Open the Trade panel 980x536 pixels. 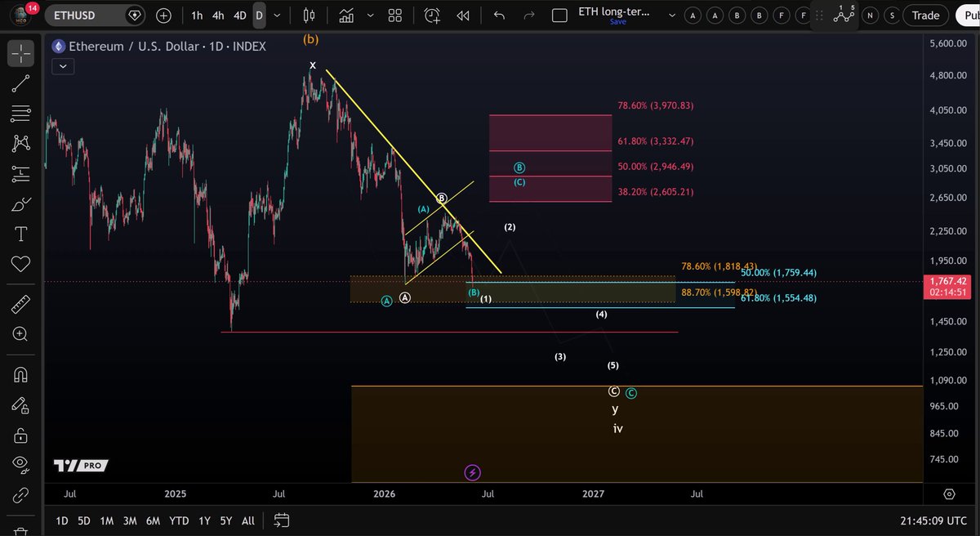coord(925,15)
